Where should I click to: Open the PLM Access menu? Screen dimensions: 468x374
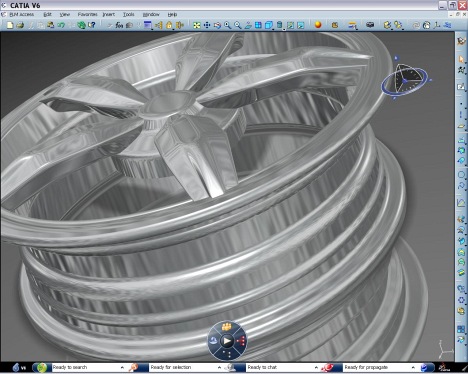pos(22,14)
